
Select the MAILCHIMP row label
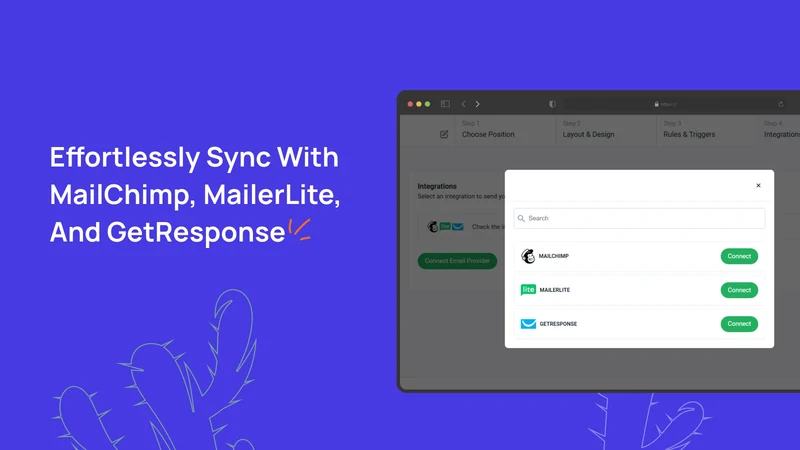tap(554, 256)
